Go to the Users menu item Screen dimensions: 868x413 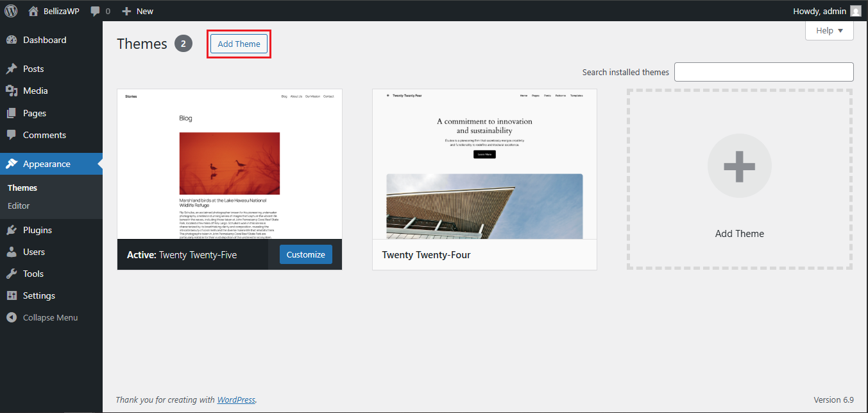pos(33,252)
